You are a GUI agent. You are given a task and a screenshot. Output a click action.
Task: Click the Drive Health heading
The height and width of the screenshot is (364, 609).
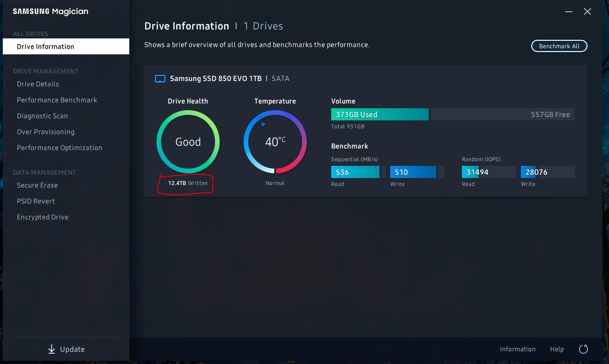(x=188, y=101)
